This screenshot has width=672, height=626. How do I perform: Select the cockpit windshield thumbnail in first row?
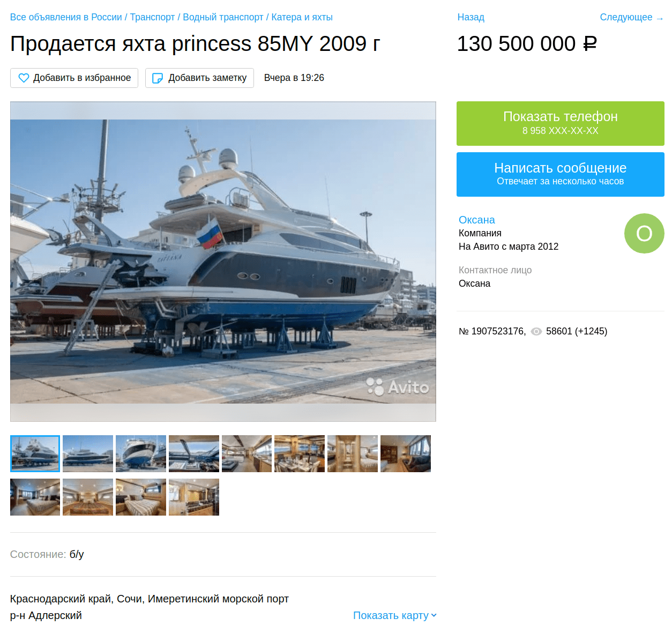coord(194,453)
